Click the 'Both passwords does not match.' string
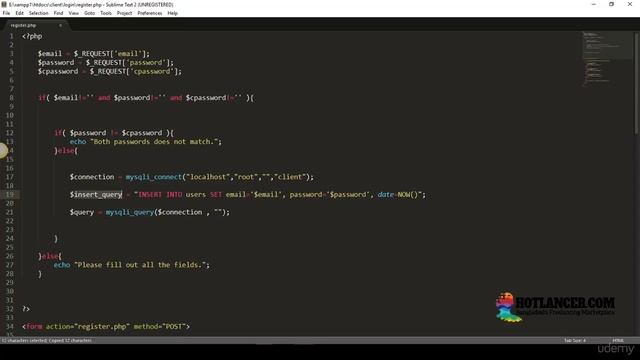 (x=154, y=142)
